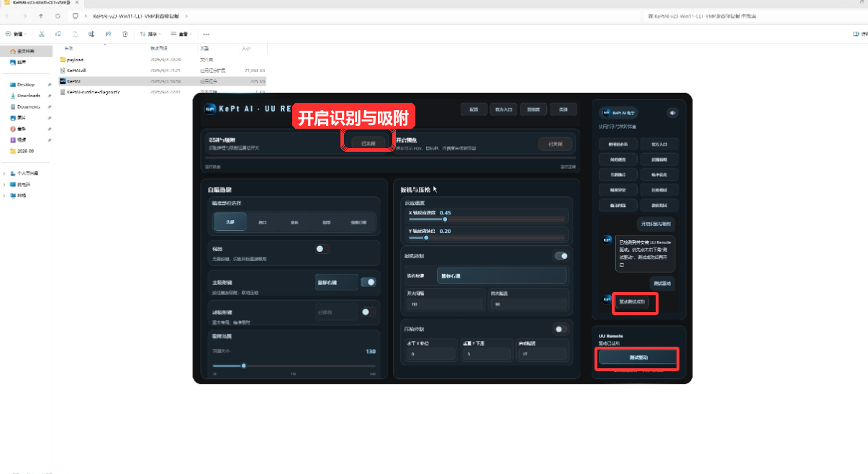This screenshot has height=474, width=868.
Task: Click the Cut icon in Explorer toolbar
Action: pos(42,34)
